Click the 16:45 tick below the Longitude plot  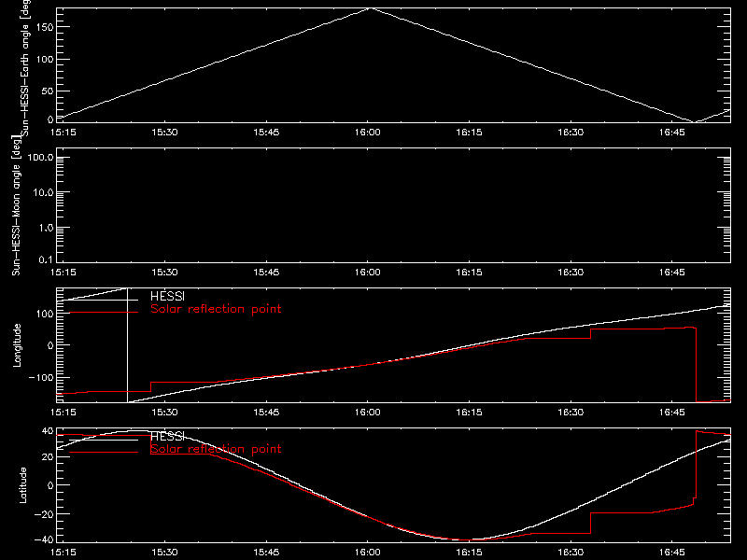pyautogui.click(x=672, y=413)
